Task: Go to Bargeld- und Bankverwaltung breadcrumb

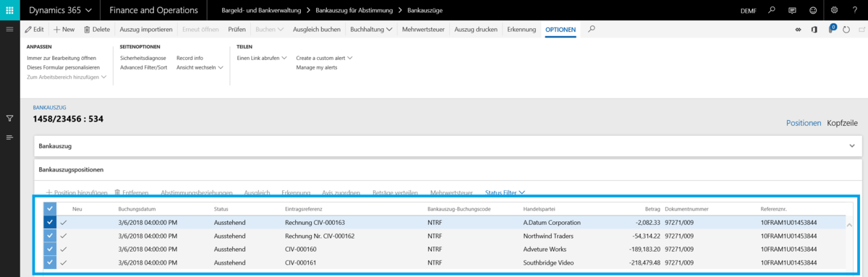Action: (261, 10)
